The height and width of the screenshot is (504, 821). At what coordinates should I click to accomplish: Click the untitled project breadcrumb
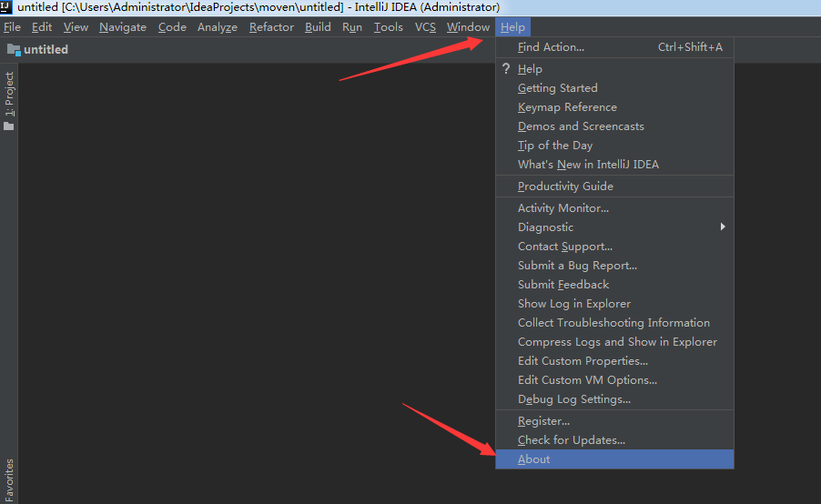46,50
